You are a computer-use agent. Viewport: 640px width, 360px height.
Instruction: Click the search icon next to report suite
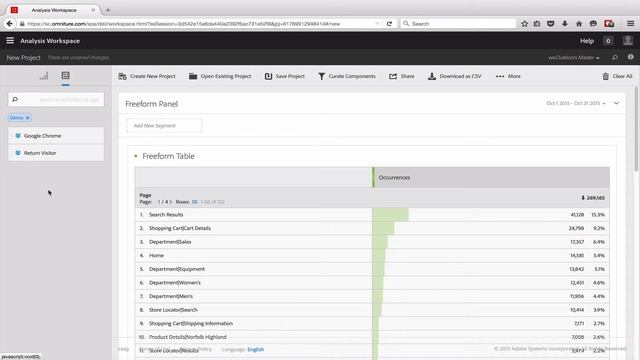coord(615,58)
